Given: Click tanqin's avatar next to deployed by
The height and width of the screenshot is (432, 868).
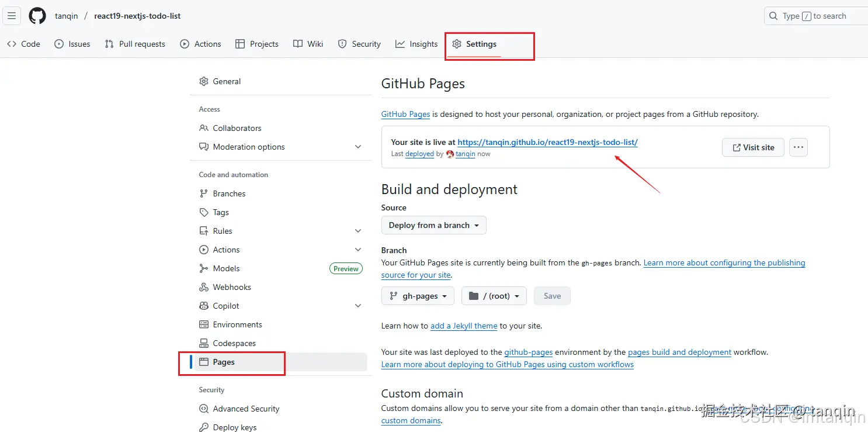Looking at the screenshot, I should 450,154.
